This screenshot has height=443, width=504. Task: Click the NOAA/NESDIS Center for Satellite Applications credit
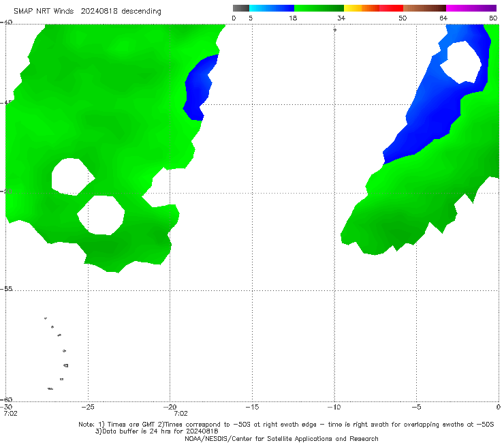(x=281, y=438)
